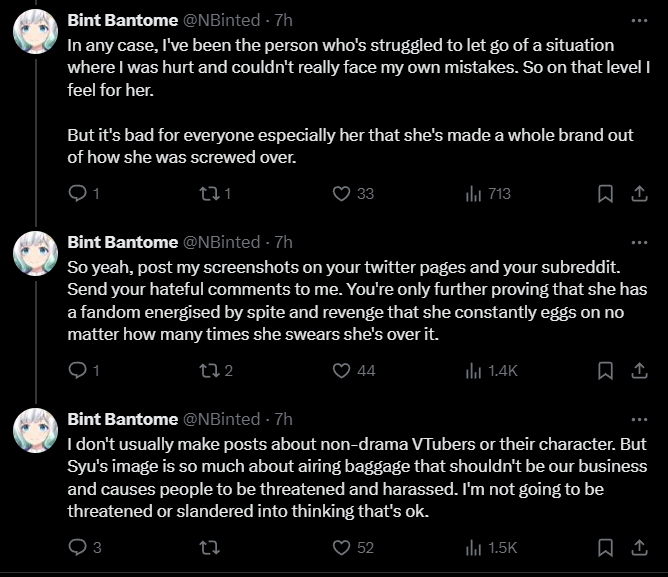The image size is (668, 577).
Task: Open Bint Bantome profile from first tweet
Action: [x=123, y=20]
